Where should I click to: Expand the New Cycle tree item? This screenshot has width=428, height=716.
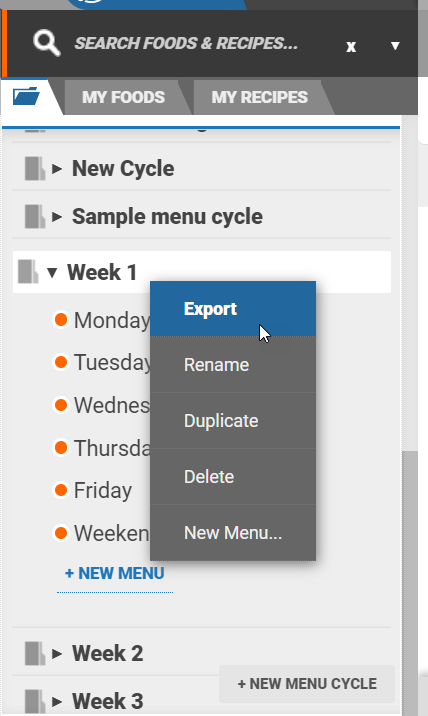[57, 169]
